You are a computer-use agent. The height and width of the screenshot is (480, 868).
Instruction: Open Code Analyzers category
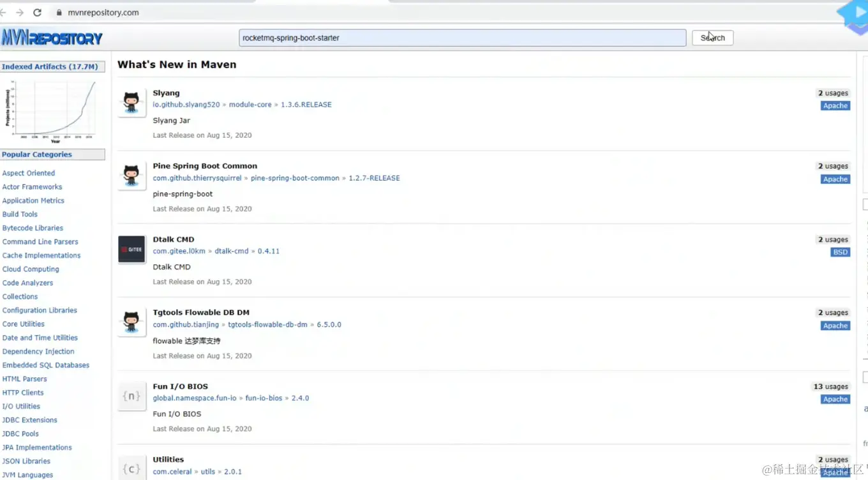(27, 283)
